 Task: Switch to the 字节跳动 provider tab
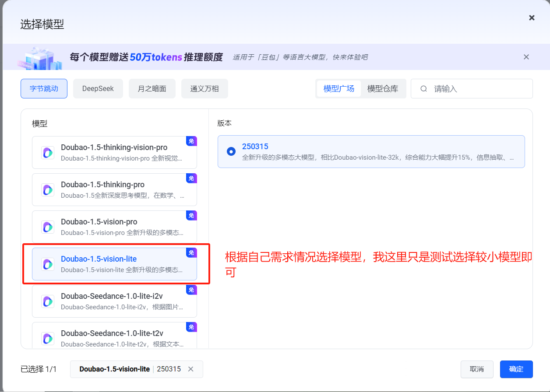coord(44,89)
